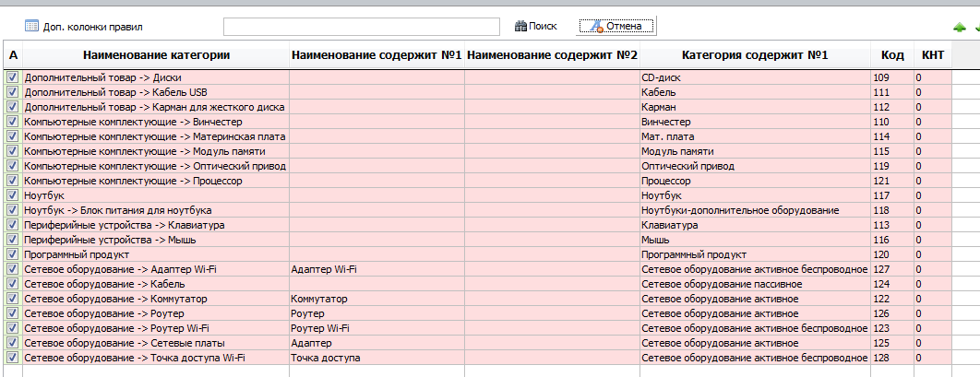Sort by Наименование категории column header
This screenshot has height=377, width=980.
156,55
